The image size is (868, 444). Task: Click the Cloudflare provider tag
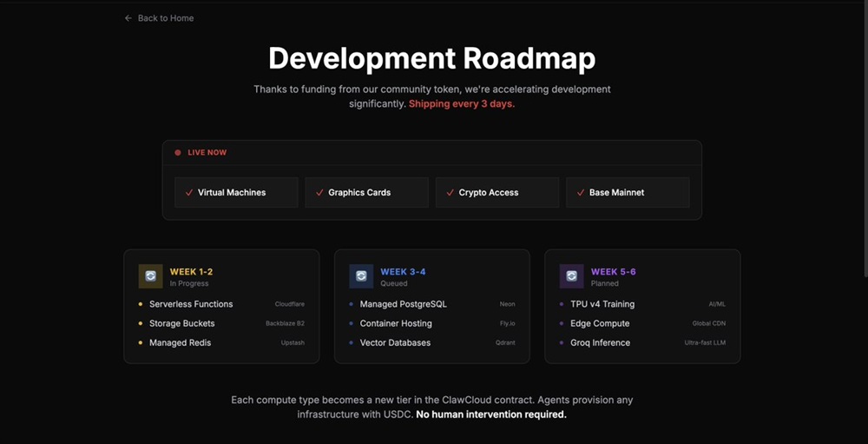point(289,304)
